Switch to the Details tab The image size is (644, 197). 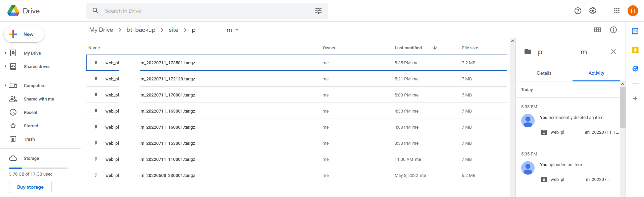click(x=544, y=73)
